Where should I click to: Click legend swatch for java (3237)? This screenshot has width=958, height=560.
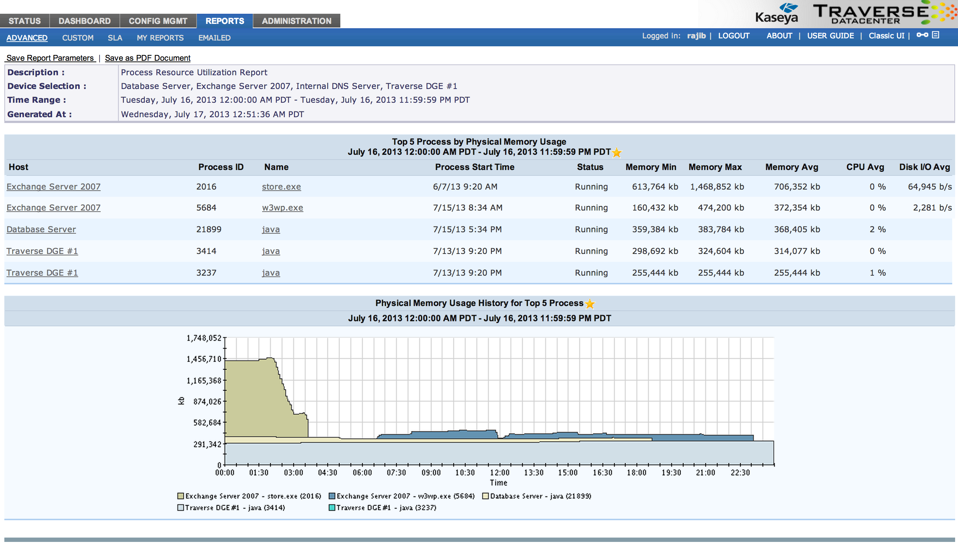(332, 508)
